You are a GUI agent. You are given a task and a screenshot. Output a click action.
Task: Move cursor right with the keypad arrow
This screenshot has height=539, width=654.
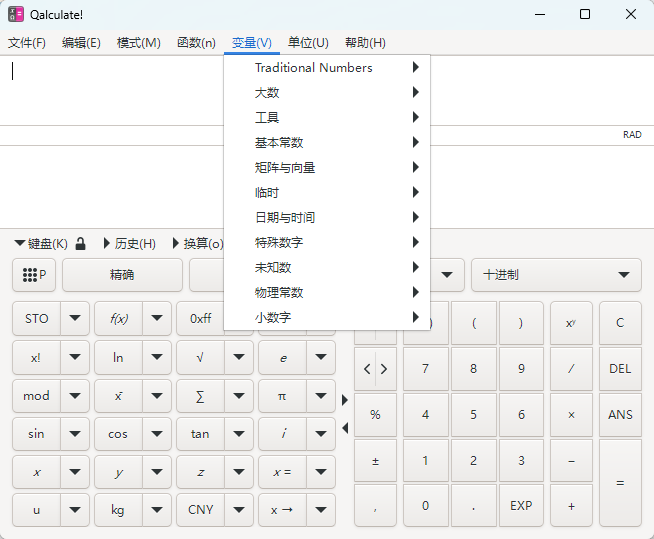click(385, 369)
